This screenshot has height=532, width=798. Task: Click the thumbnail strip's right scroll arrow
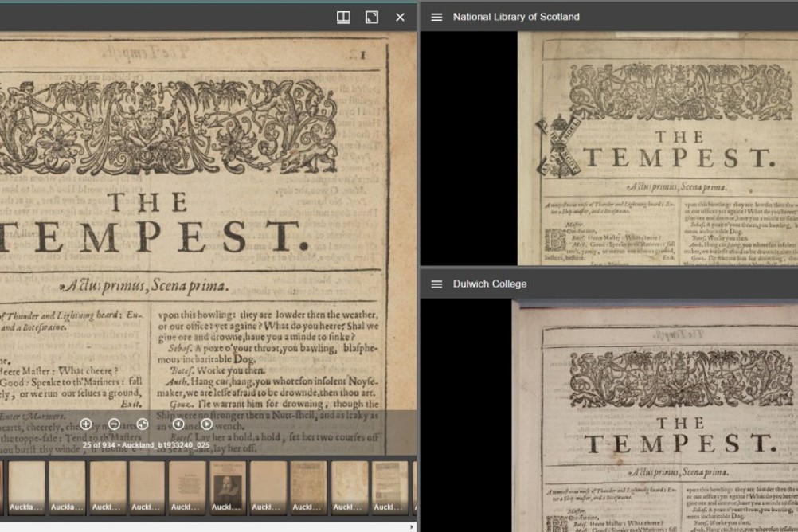coord(412,527)
